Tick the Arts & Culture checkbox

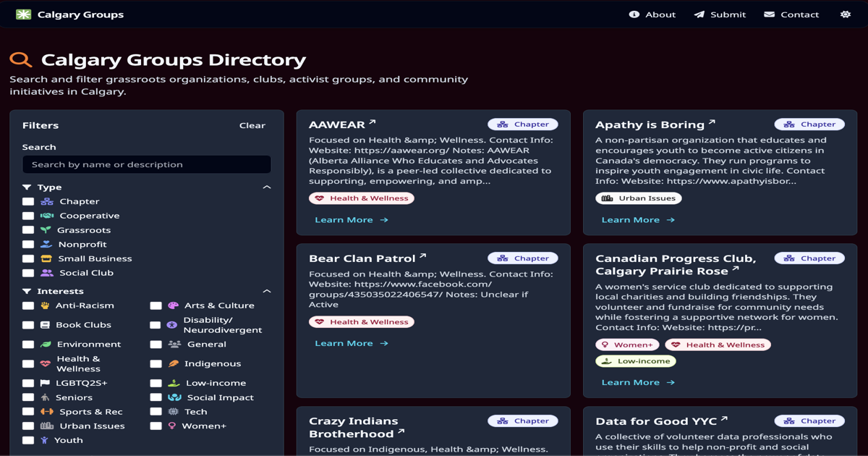click(156, 305)
